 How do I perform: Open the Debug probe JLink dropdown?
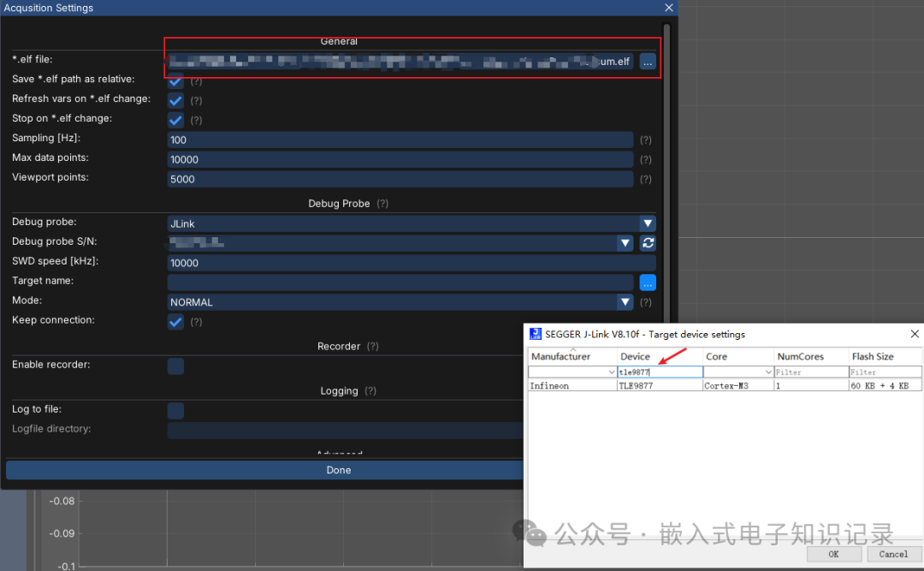coord(648,223)
